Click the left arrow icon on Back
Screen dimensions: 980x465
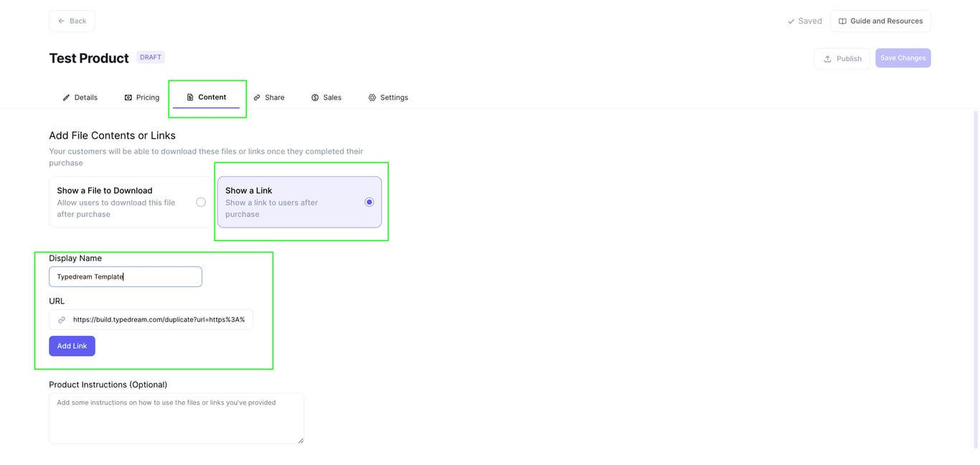(62, 22)
